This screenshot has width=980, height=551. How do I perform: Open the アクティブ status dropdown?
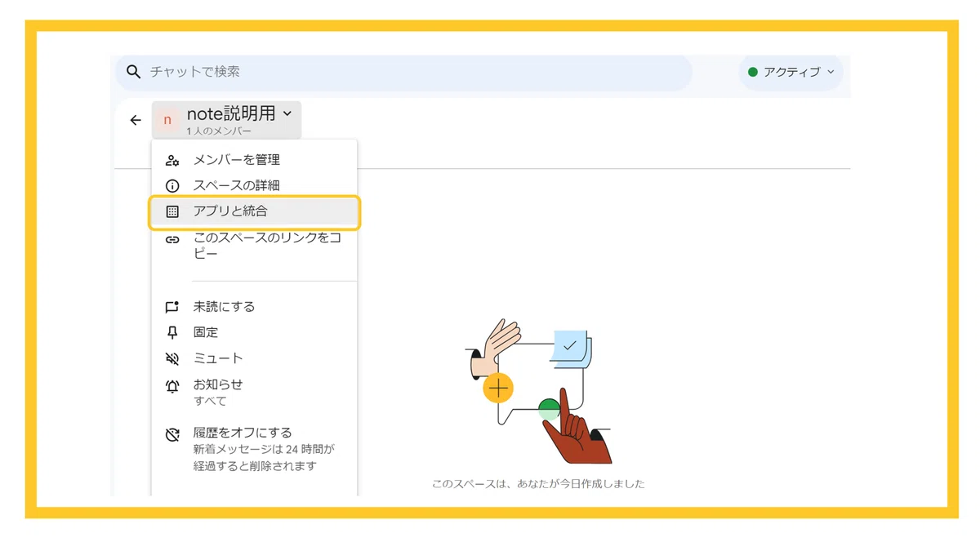(791, 72)
